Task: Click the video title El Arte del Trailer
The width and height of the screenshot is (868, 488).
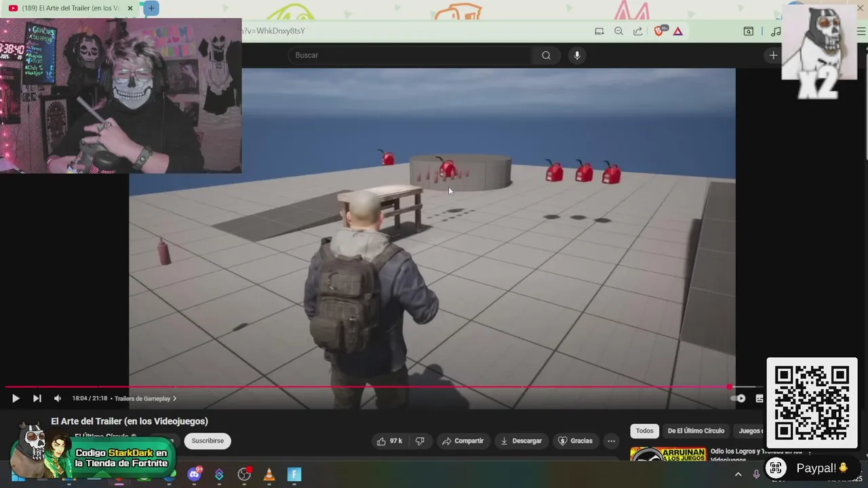Action: pyautogui.click(x=130, y=422)
